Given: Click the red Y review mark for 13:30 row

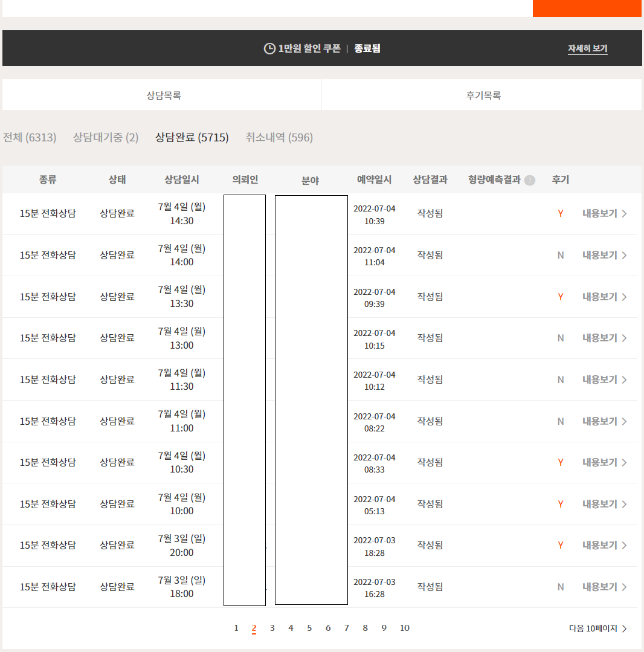Looking at the screenshot, I should 561,297.
